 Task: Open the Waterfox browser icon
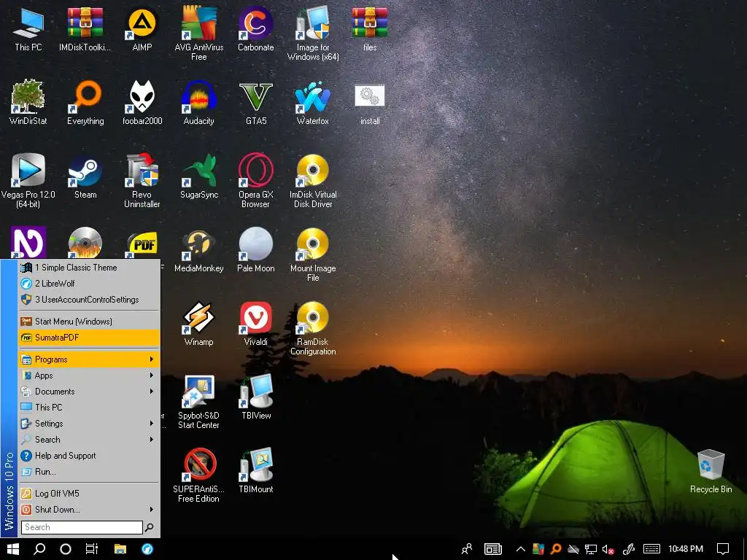pyautogui.click(x=312, y=102)
